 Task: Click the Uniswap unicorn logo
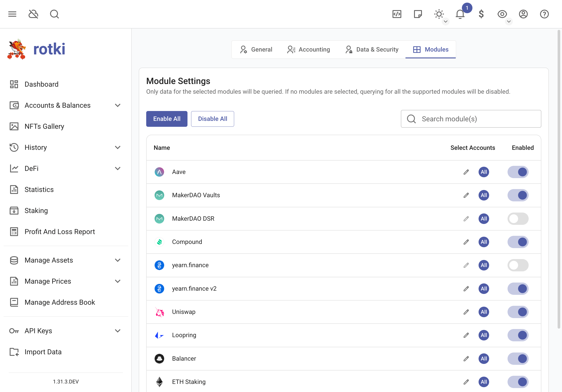pos(159,312)
